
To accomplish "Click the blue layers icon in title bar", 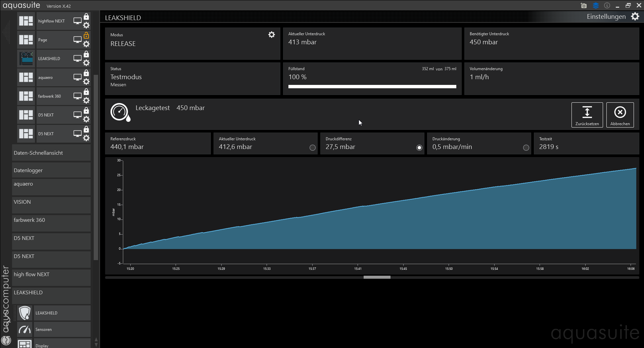I will coord(596,5).
